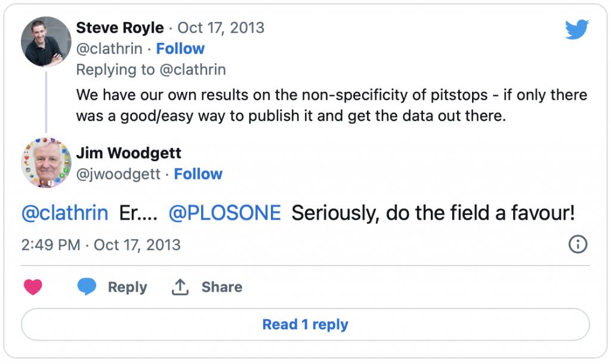Click the Reply label
Viewport: 611px width, 364px height.
[128, 287]
